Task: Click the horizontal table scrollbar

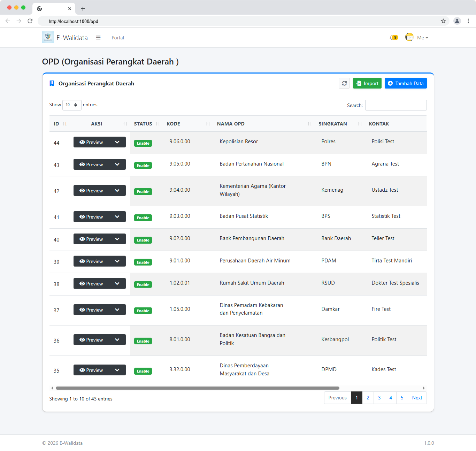Action: (197, 388)
